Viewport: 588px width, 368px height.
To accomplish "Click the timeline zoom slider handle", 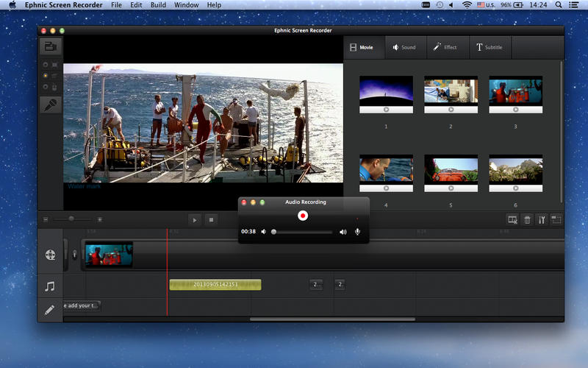I will pyautogui.click(x=71, y=219).
